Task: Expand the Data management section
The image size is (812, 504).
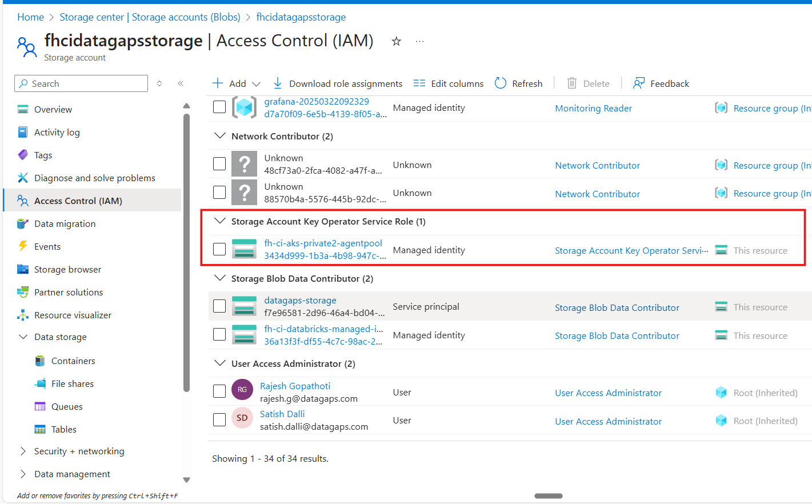Action: pyautogui.click(x=23, y=474)
